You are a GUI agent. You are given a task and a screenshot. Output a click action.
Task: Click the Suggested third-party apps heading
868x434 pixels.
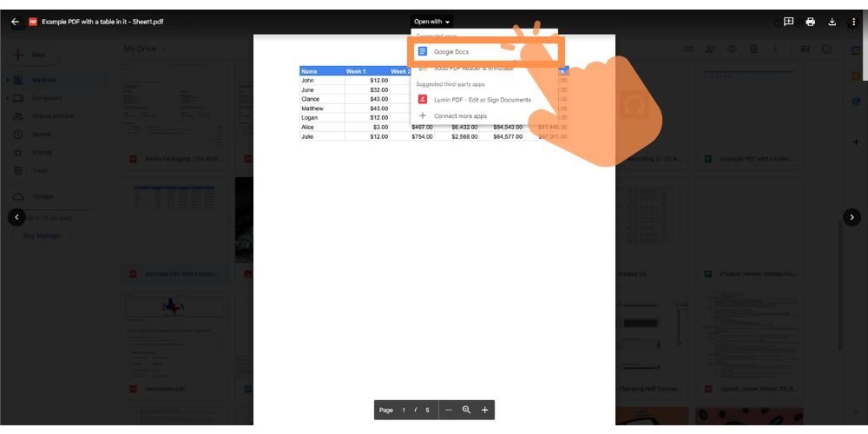(x=450, y=85)
